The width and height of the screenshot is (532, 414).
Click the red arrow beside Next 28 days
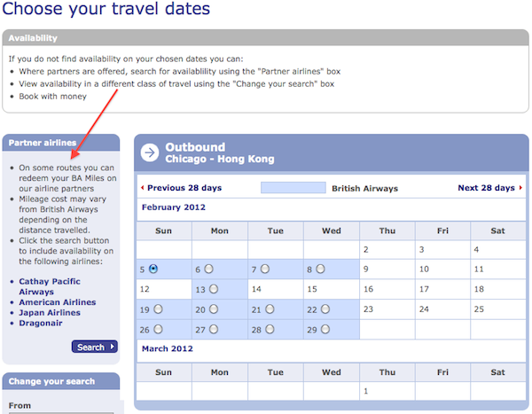520,188
